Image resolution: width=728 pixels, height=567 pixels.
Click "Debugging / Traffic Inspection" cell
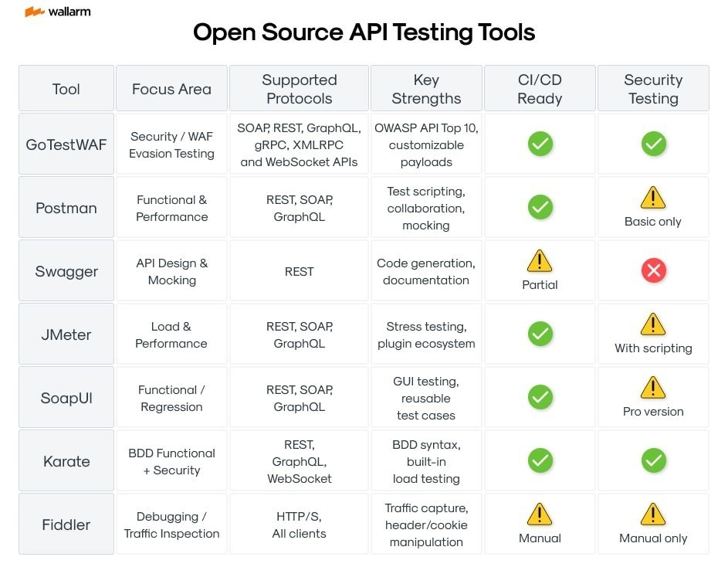pos(172,525)
